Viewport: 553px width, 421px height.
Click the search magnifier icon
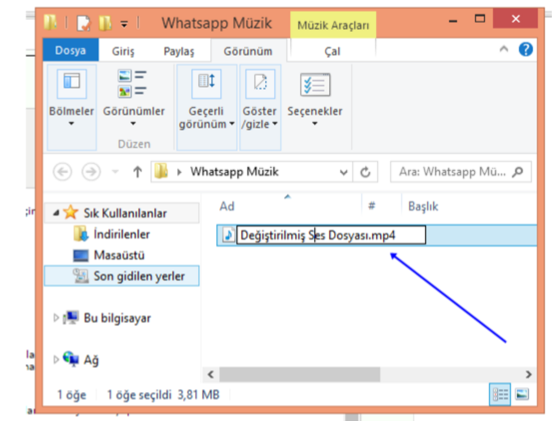(518, 172)
